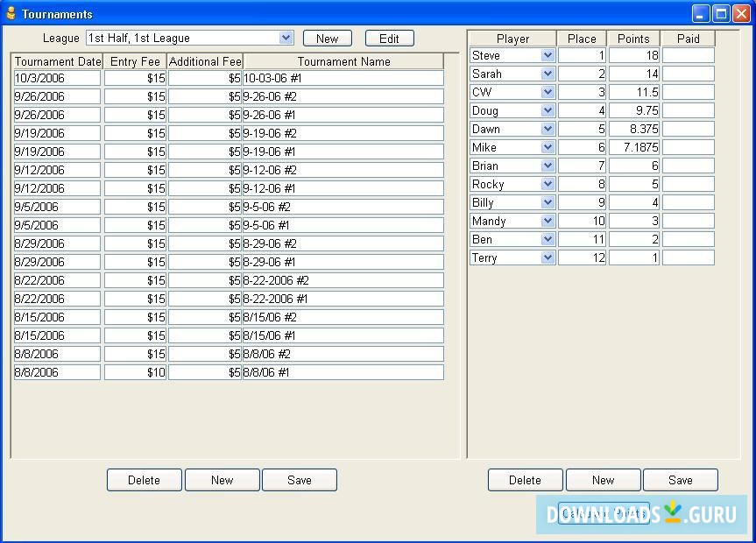Click the Tournaments title bar icon
The image size is (756, 543).
[x=11, y=12]
